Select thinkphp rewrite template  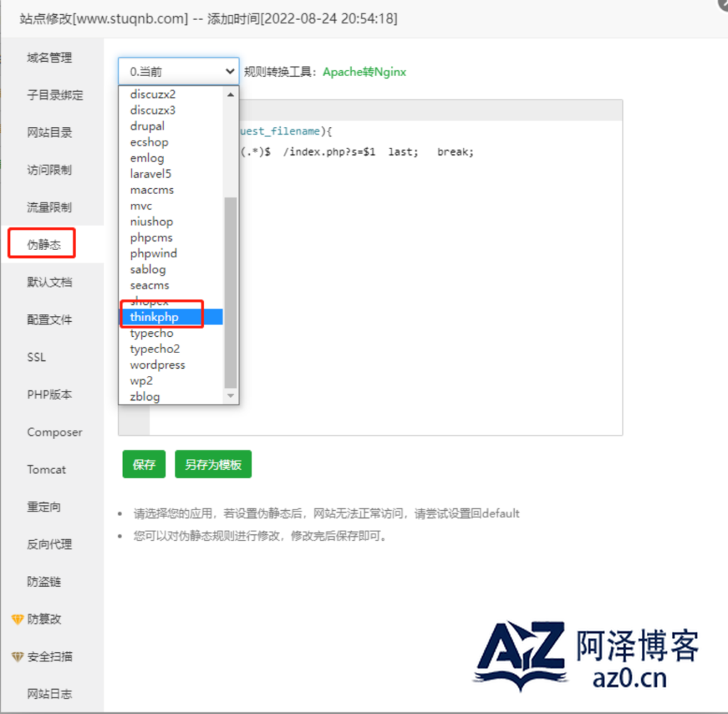click(x=172, y=317)
